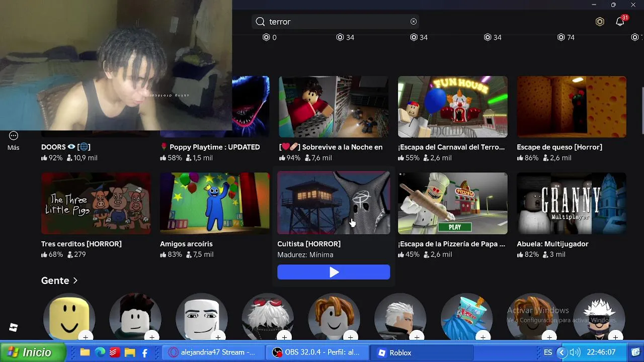Click Abuela: Multijugador title
Image resolution: width=644 pixels, height=362 pixels.
pyautogui.click(x=552, y=244)
